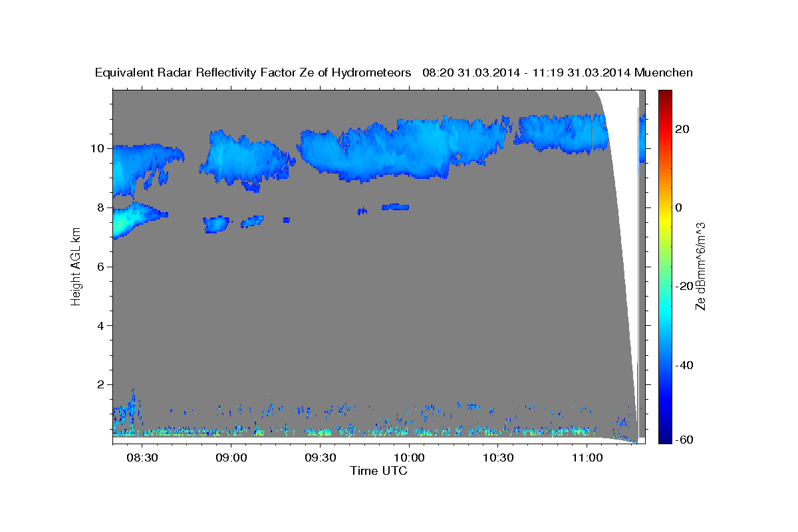Click the colorbar value label 20
Screen dimensions: 798x532
click(x=683, y=129)
